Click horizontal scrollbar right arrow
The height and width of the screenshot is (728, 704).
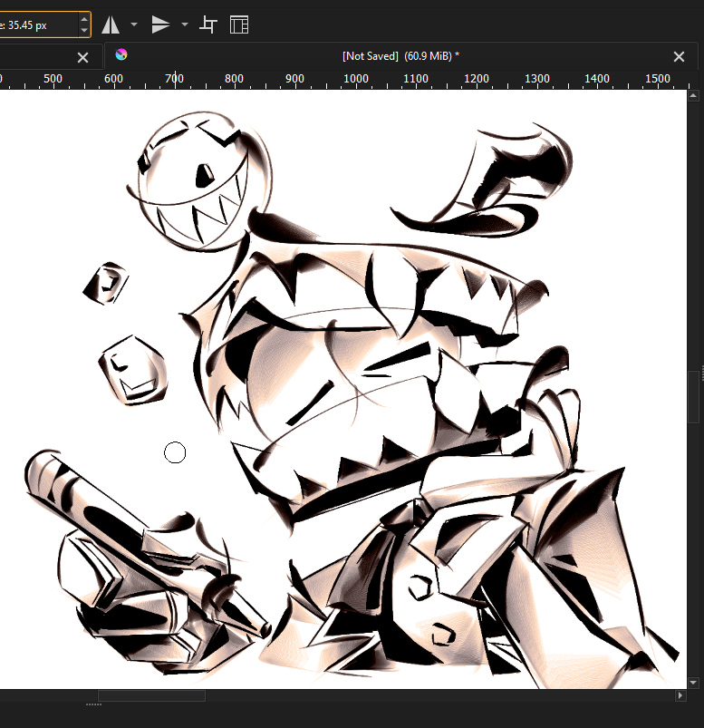pyautogui.click(x=680, y=695)
